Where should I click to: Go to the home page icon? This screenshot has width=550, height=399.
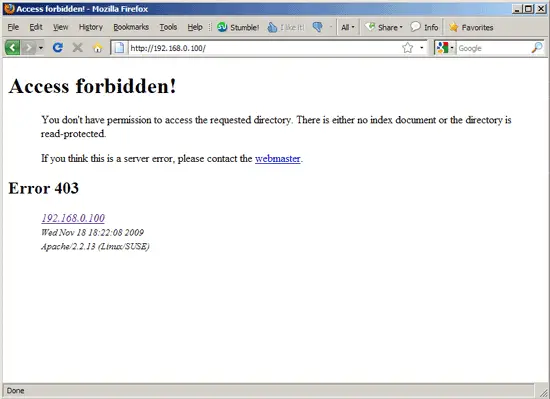coord(98,47)
